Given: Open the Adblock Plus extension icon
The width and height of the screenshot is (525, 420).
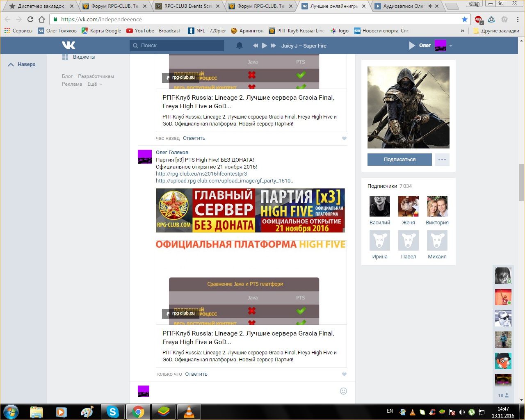Looking at the screenshot, I should click(478, 19).
